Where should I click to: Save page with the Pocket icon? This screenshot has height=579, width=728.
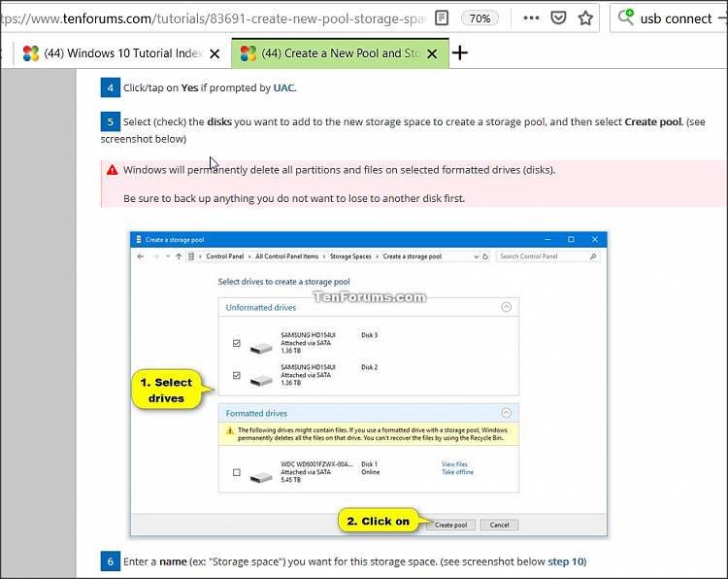tap(558, 18)
